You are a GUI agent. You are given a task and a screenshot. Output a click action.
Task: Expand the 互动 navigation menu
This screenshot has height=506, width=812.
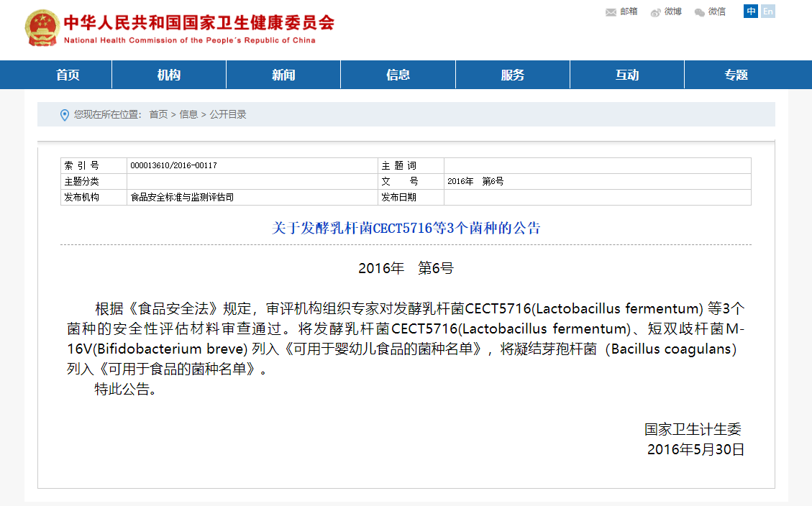click(x=627, y=75)
